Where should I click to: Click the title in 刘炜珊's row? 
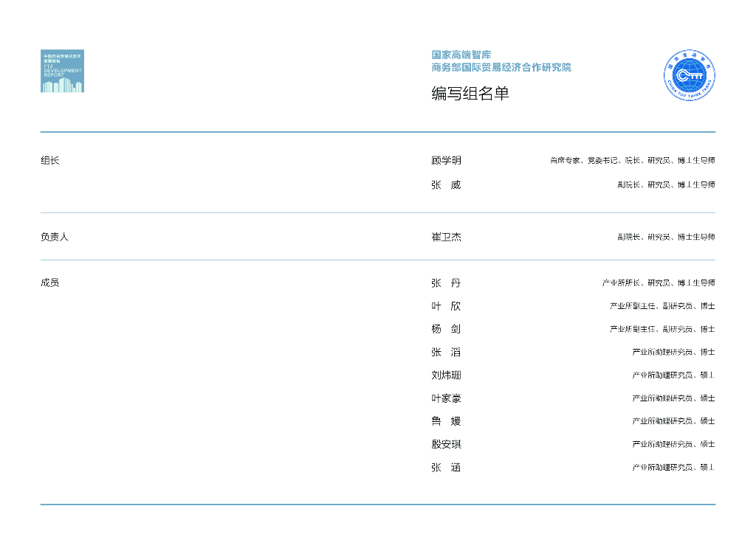click(x=673, y=375)
